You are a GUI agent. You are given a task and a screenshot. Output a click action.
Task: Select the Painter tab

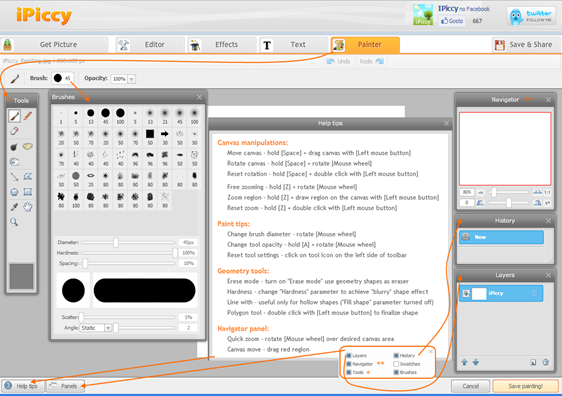pyautogui.click(x=365, y=45)
